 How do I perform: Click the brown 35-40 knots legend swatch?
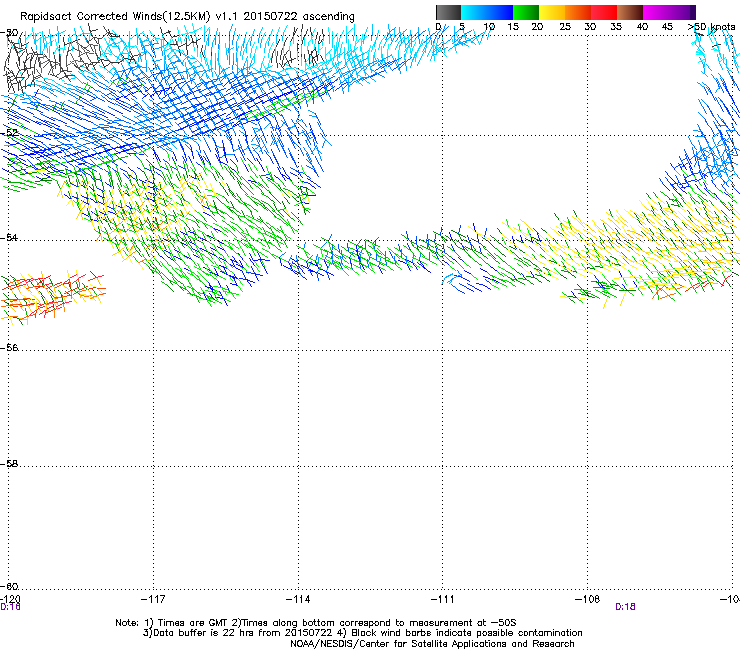pos(630,12)
